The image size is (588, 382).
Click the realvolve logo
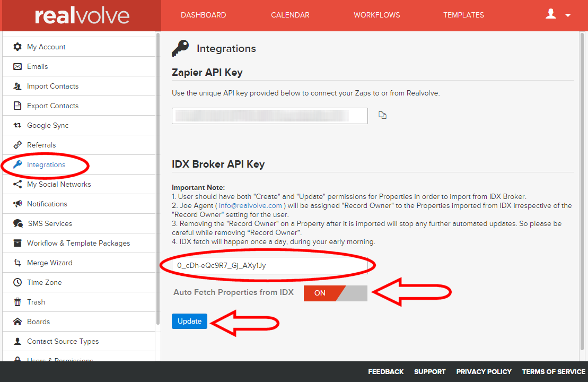point(82,16)
